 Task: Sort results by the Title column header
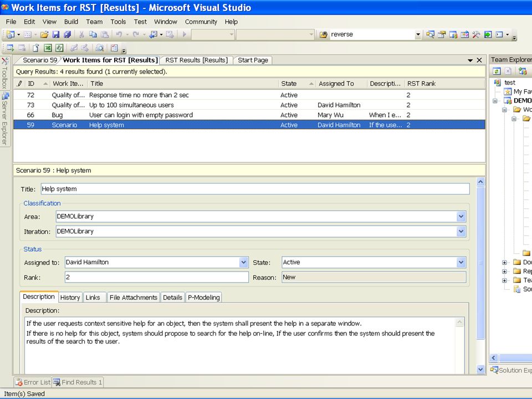(x=182, y=84)
